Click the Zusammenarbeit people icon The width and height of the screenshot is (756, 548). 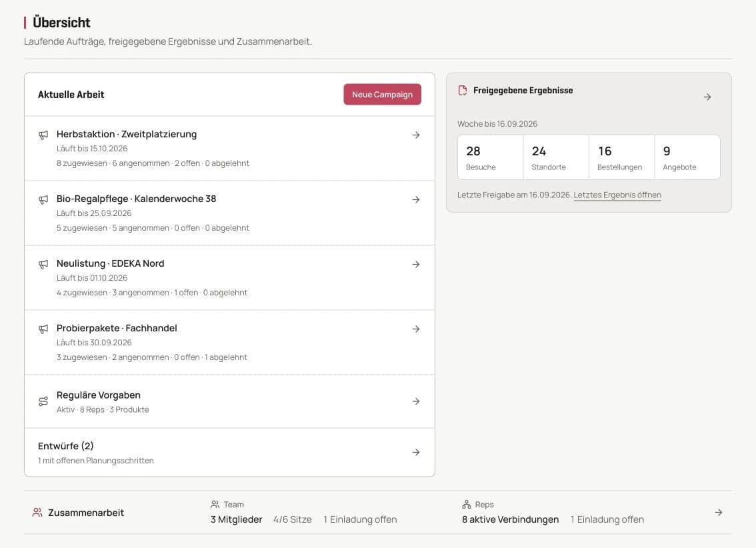point(37,513)
